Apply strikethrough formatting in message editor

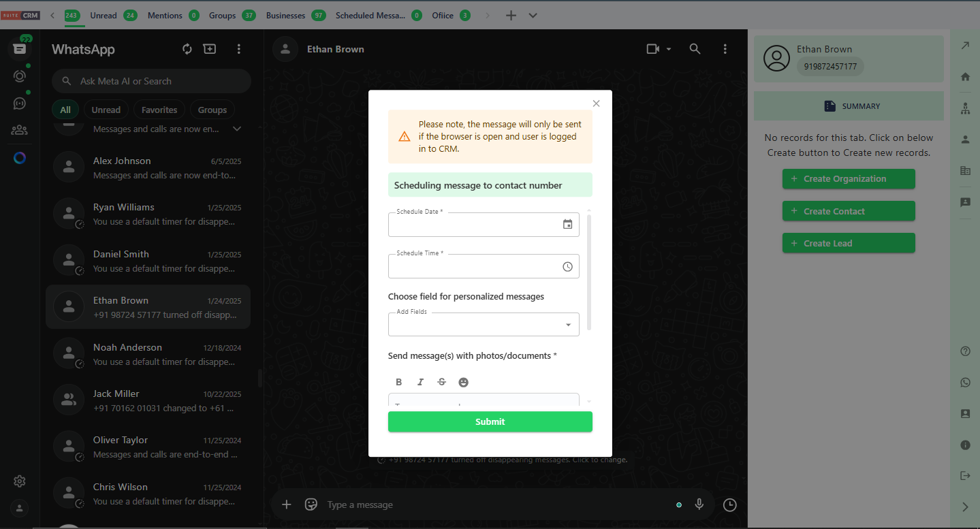click(442, 382)
